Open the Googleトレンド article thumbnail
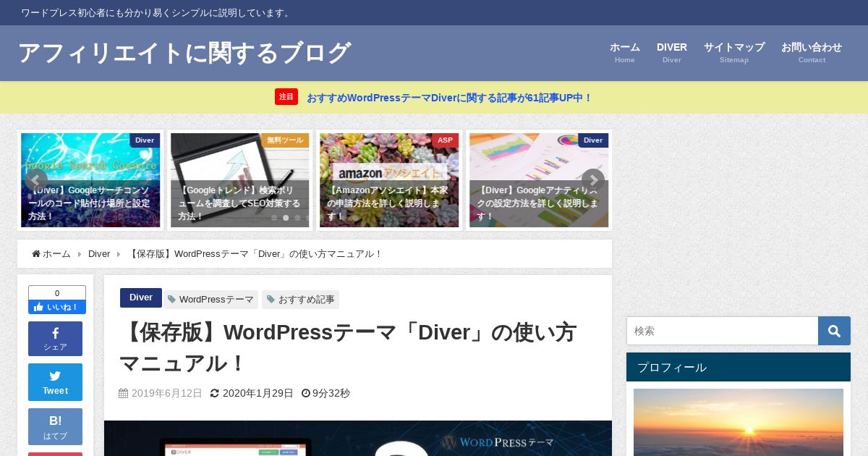 pyautogui.click(x=239, y=180)
